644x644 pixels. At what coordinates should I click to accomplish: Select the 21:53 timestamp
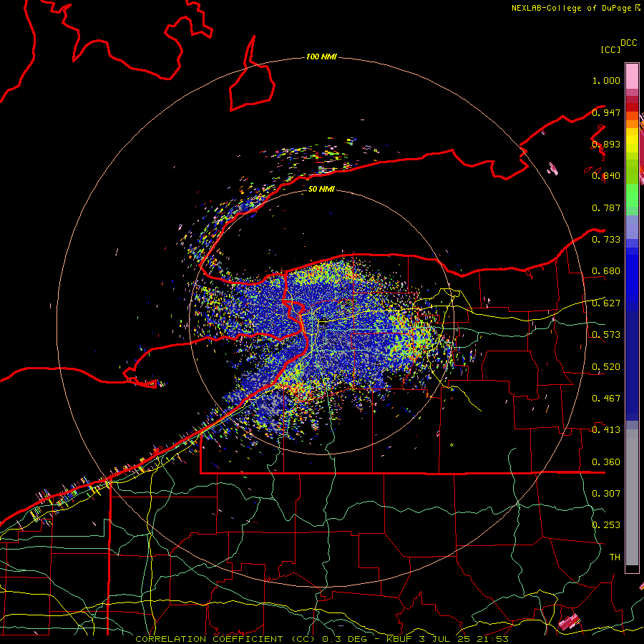[492, 639]
